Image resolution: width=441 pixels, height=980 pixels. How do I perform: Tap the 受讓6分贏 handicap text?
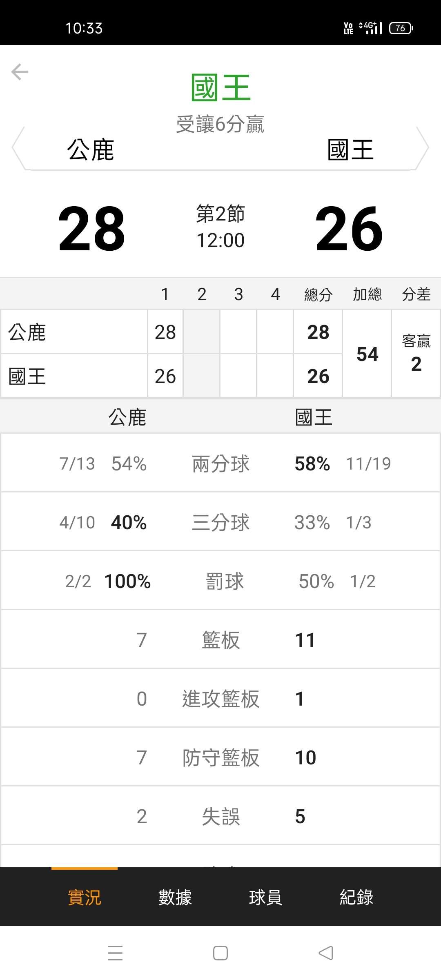(x=220, y=124)
